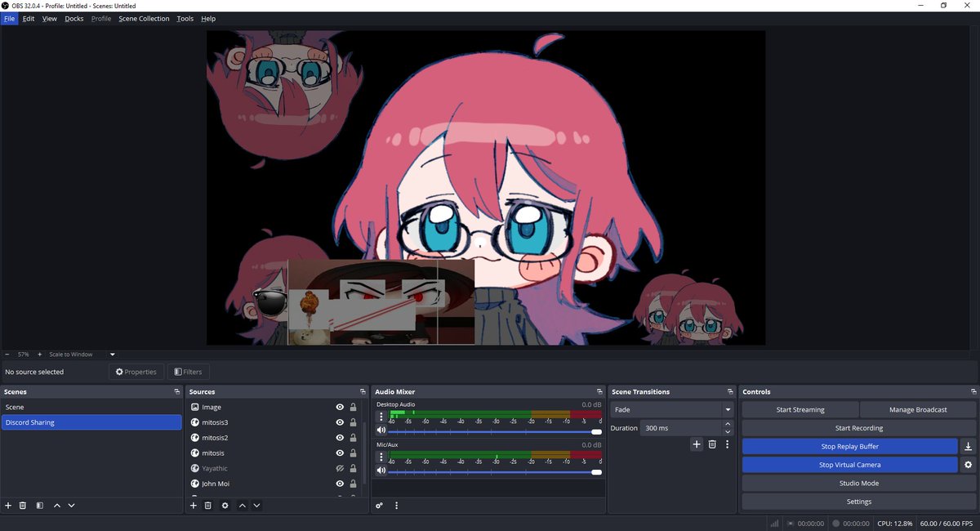The height and width of the screenshot is (531, 980).
Task: Click the Start Streaming button
Action: coord(800,409)
